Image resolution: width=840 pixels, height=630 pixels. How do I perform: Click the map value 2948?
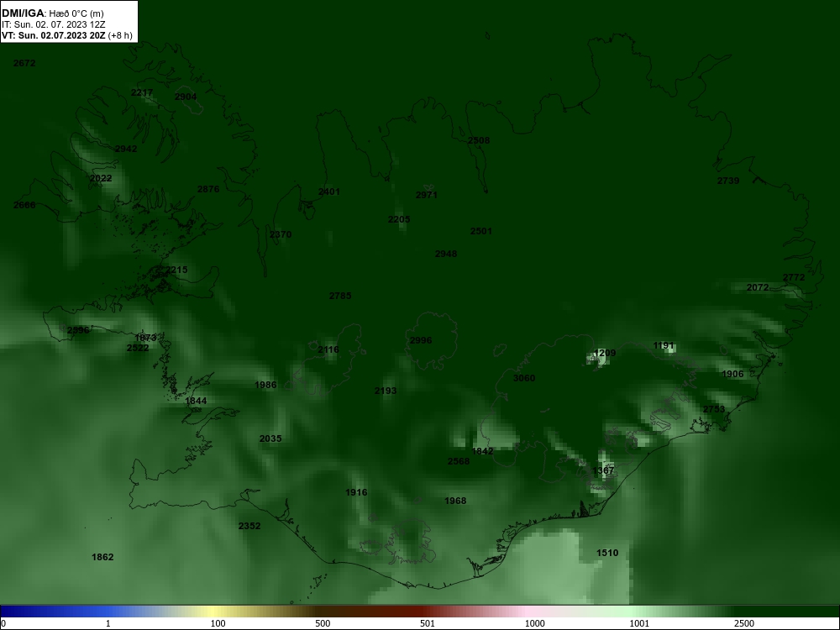click(446, 254)
